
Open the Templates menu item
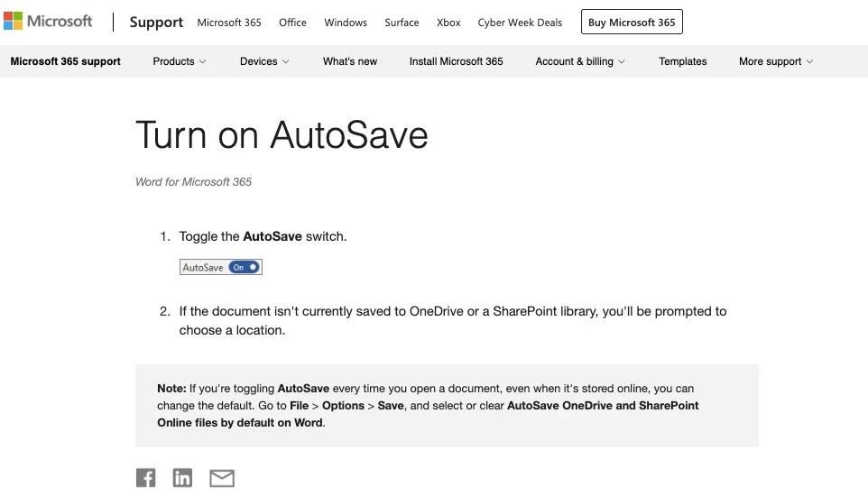pyautogui.click(x=682, y=61)
